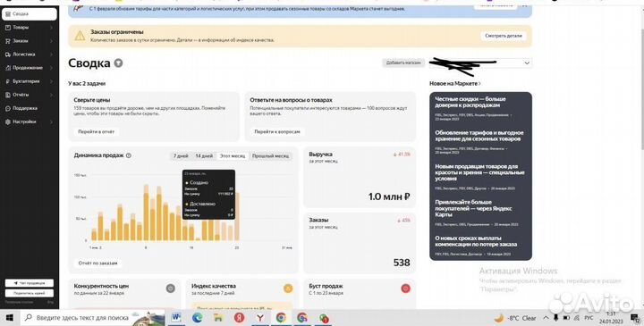
Task: Open the store selector dropdown arrow
Action: point(527,63)
